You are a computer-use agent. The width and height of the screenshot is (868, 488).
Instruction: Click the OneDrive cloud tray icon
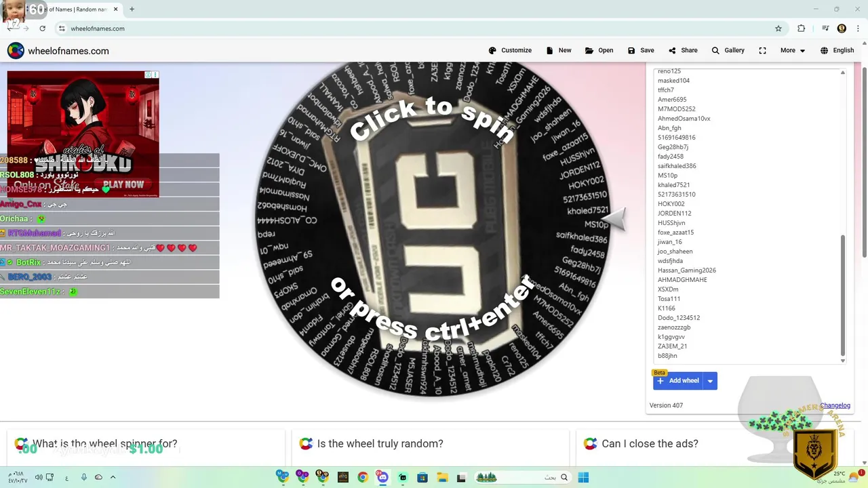pos(98,477)
